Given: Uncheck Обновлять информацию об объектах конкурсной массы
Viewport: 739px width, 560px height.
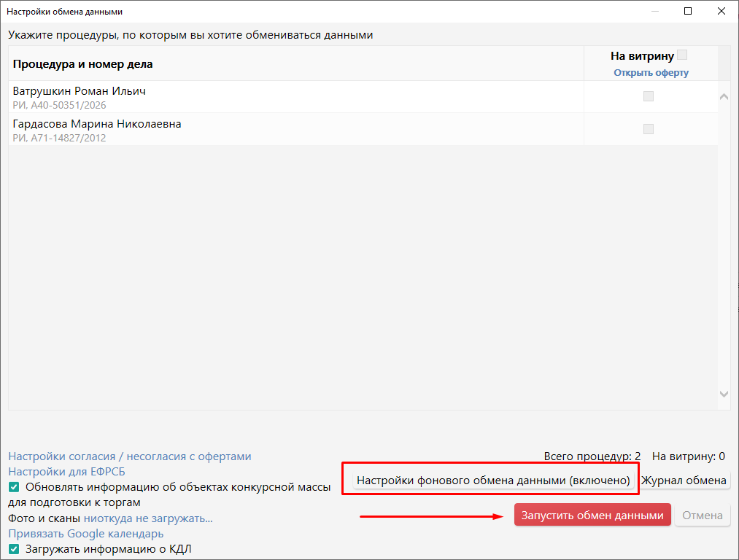Looking at the screenshot, I should [x=14, y=487].
